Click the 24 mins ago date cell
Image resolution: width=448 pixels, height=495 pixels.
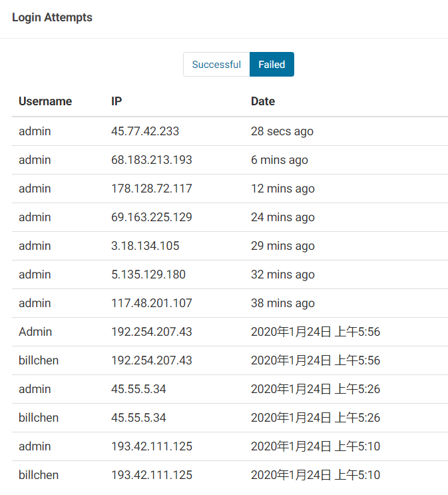click(283, 217)
